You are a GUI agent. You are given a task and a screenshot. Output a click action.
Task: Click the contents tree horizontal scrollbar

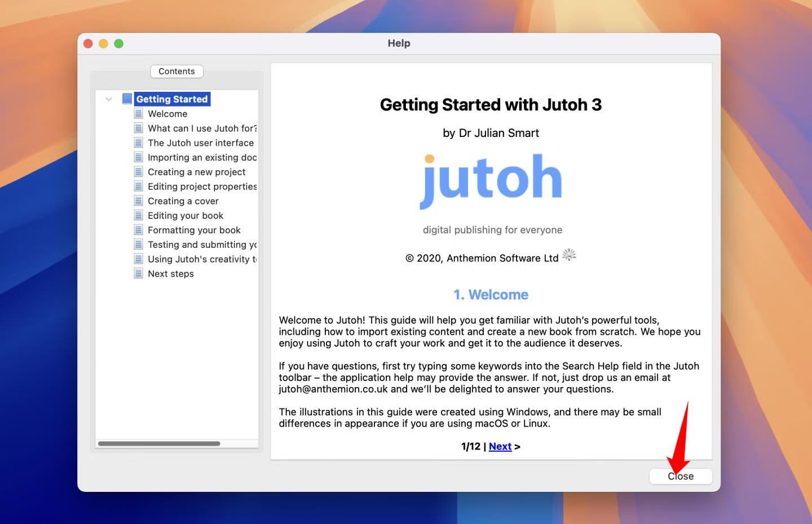pos(159,443)
